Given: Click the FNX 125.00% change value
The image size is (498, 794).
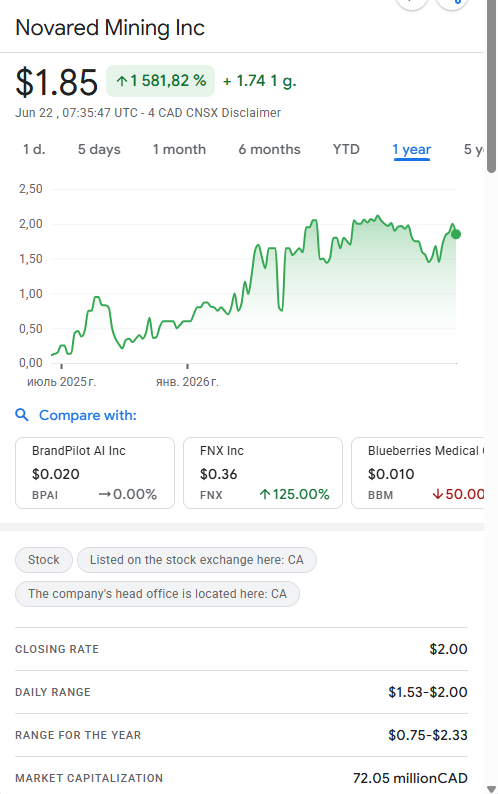Looking at the screenshot, I should point(294,494).
